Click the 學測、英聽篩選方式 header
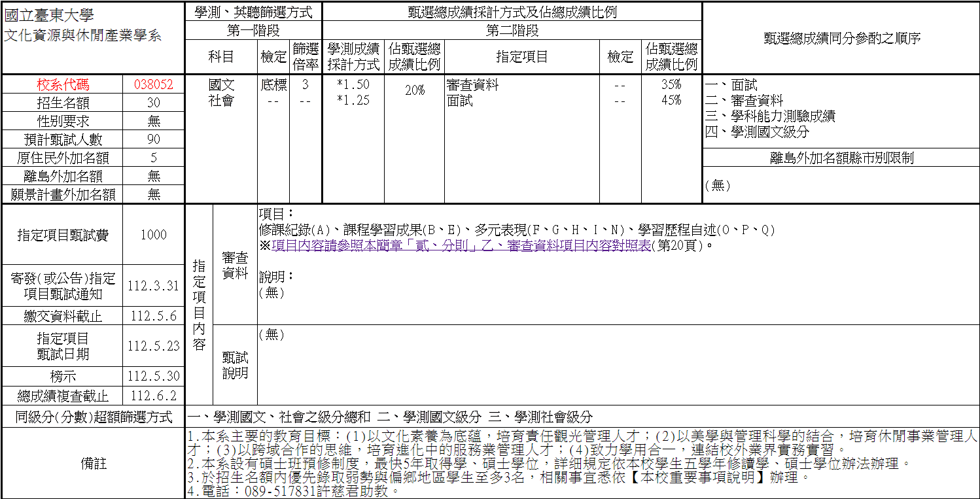The width and height of the screenshot is (980, 499). click(x=254, y=12)
